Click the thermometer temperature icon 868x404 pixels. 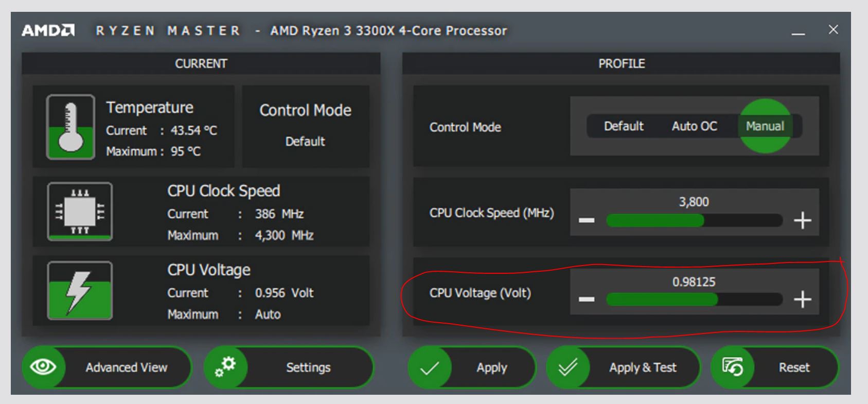click(x=70, y=127)
